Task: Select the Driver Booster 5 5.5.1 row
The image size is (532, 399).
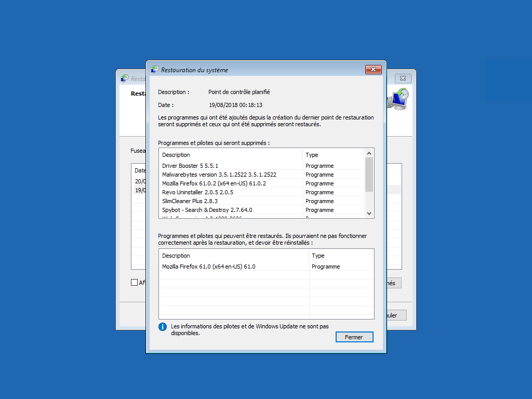Action: 262,166
